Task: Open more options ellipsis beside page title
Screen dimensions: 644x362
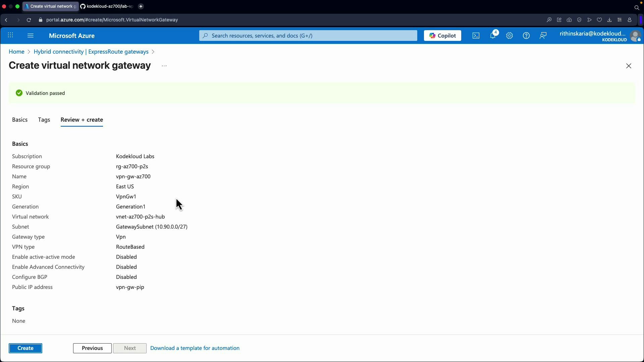Action: 164,66
